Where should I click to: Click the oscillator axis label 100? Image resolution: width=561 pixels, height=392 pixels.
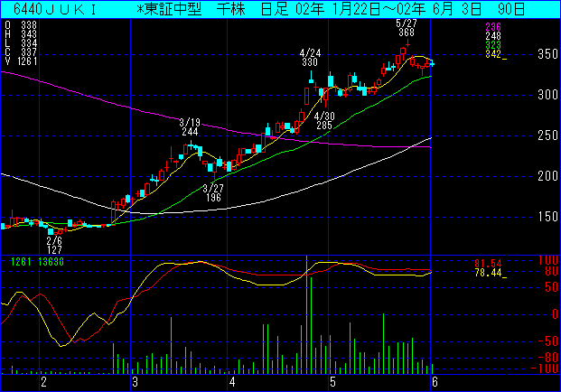point(548,261)
